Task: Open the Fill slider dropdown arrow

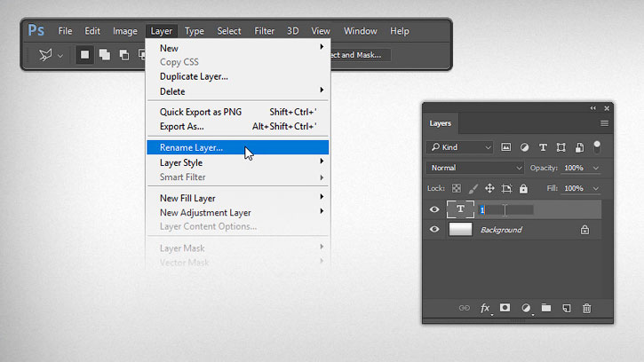Action: [595, 188]
